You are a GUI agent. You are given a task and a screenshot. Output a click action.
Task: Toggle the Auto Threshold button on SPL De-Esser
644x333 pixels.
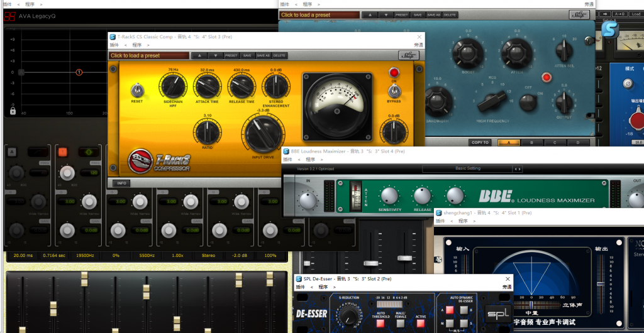point(380,323)
